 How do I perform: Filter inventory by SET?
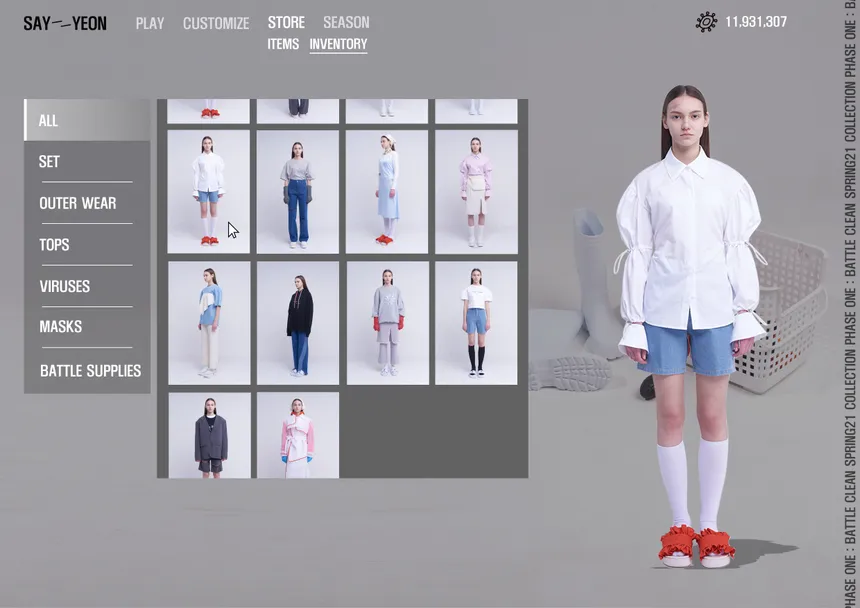click(87, 162)
